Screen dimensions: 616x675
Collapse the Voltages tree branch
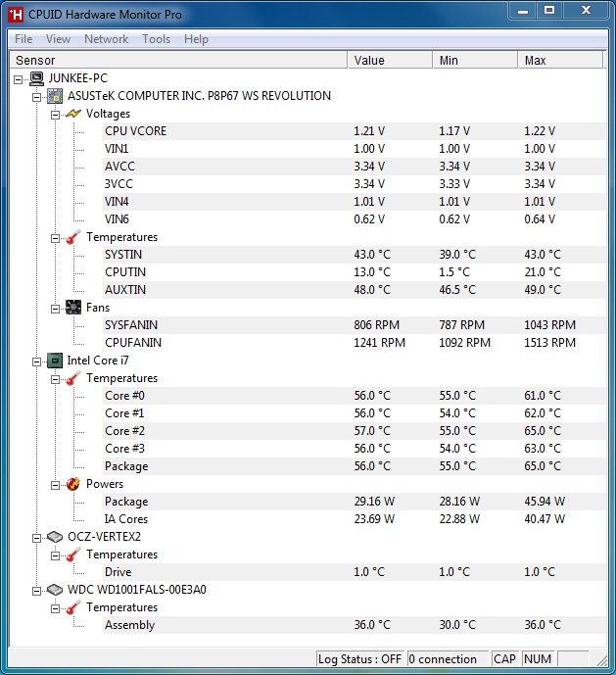click(x=55, y=115)
